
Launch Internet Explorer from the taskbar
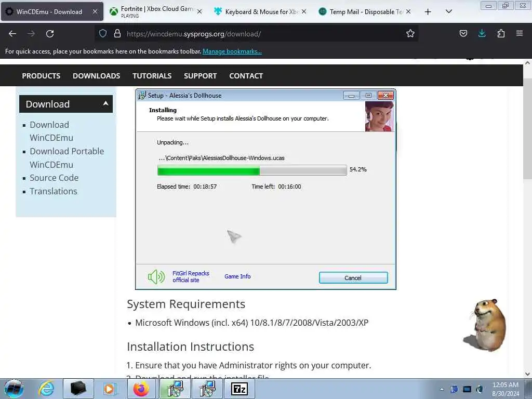point(46,389)
